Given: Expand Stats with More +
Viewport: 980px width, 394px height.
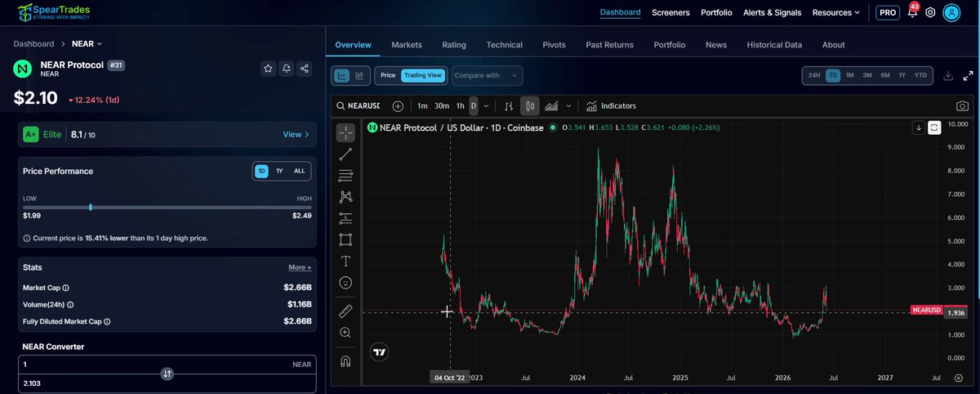Looking at the screenshot, I should 299,267.
